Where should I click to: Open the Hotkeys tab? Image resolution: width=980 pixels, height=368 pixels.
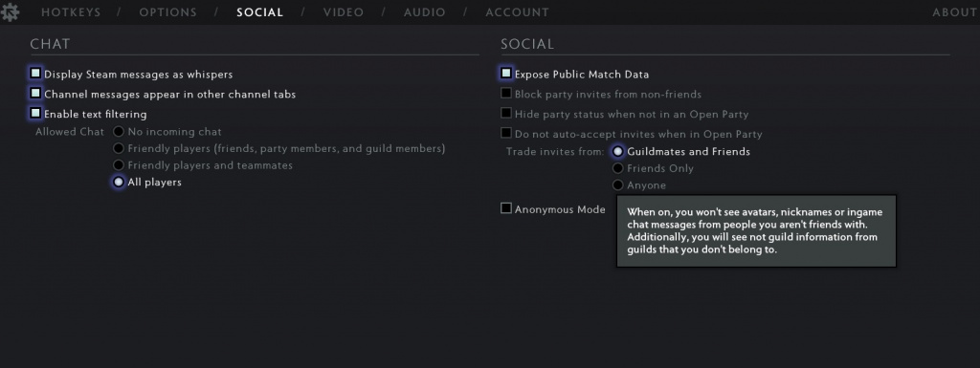pyautogui.click(x=71, y=12)
